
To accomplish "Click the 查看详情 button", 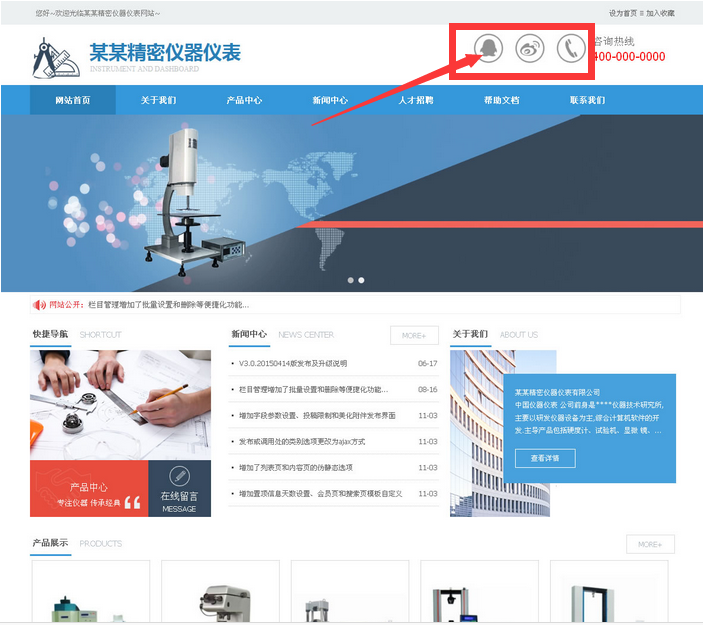I will pos(545,459).
